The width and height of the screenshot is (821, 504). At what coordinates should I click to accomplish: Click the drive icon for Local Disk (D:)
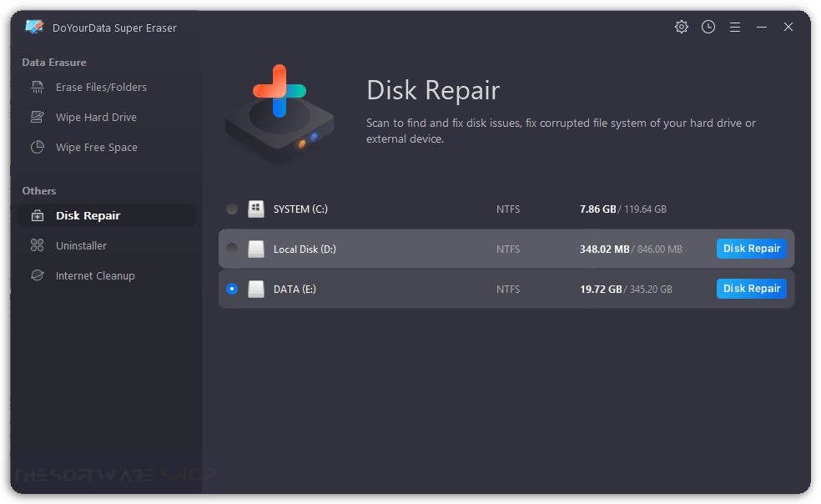point(255,249)
